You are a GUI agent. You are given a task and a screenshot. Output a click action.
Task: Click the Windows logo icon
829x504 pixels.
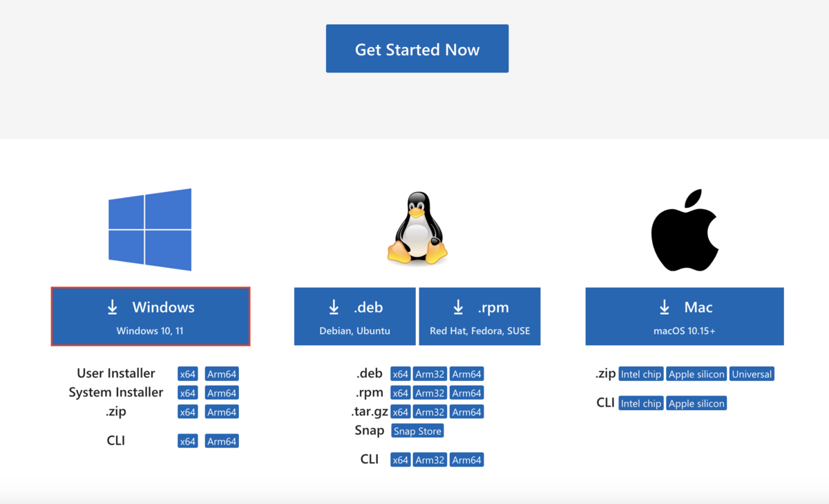tap(150, 229)
